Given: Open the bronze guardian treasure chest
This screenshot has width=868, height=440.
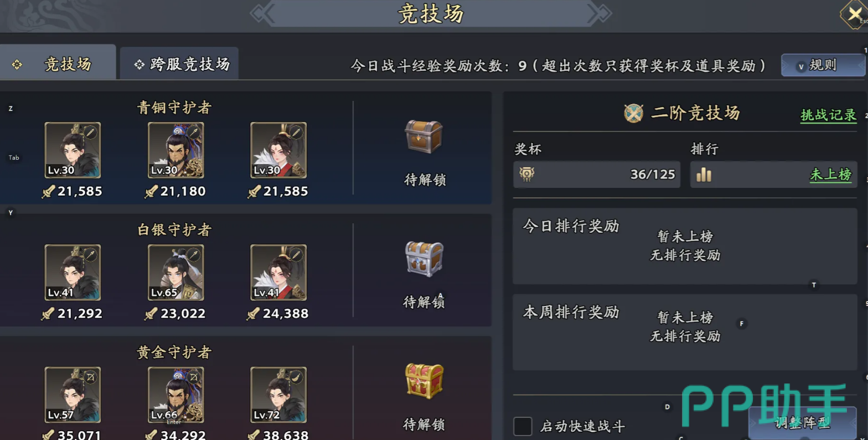Looking at the screenshot, I should (x=423, y=136).
